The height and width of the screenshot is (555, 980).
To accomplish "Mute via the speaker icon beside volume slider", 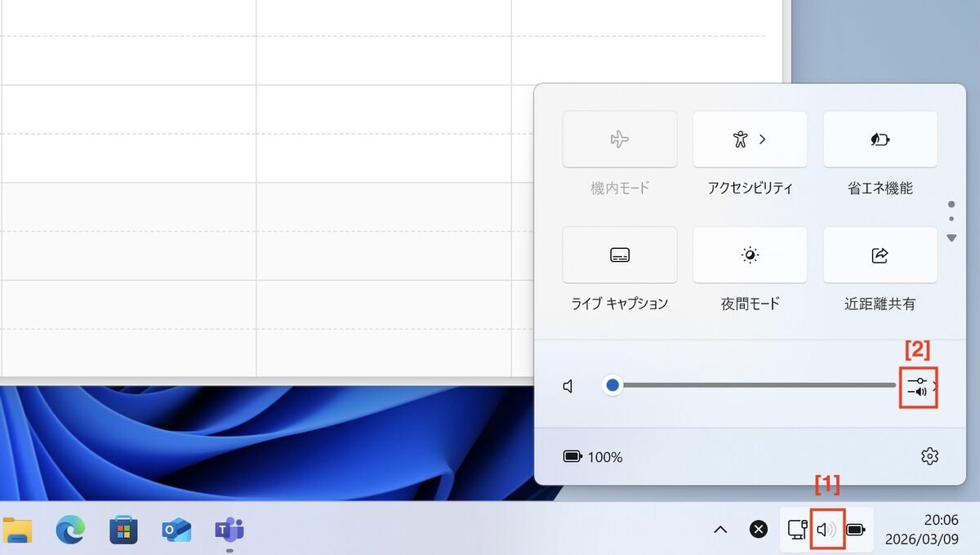I will tap(569, 386).
